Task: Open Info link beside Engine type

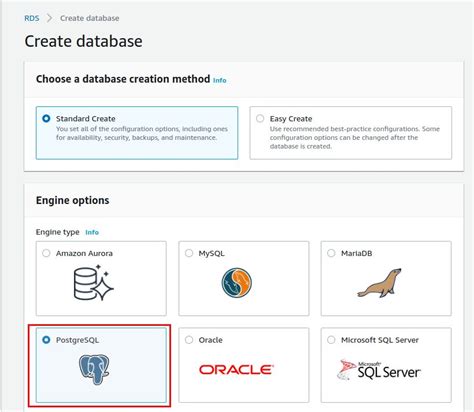Action: 92,232
